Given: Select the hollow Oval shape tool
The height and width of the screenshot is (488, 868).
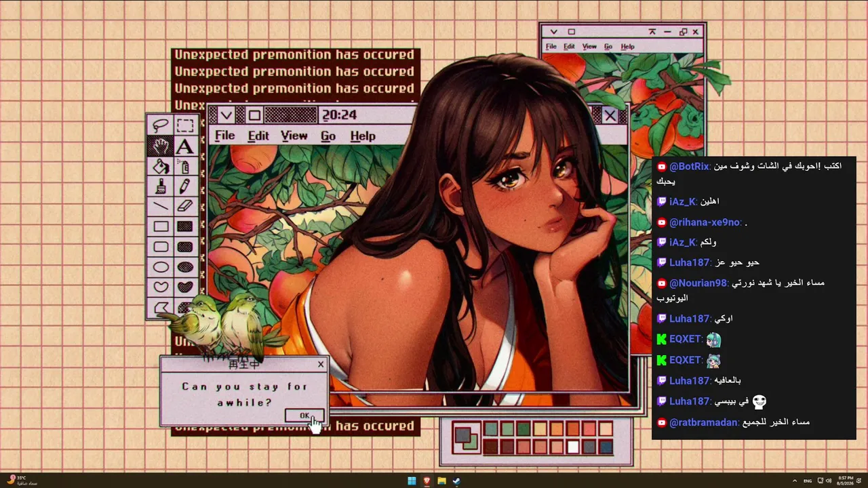Looking at the screenshot, I should (x=161, y=267).
